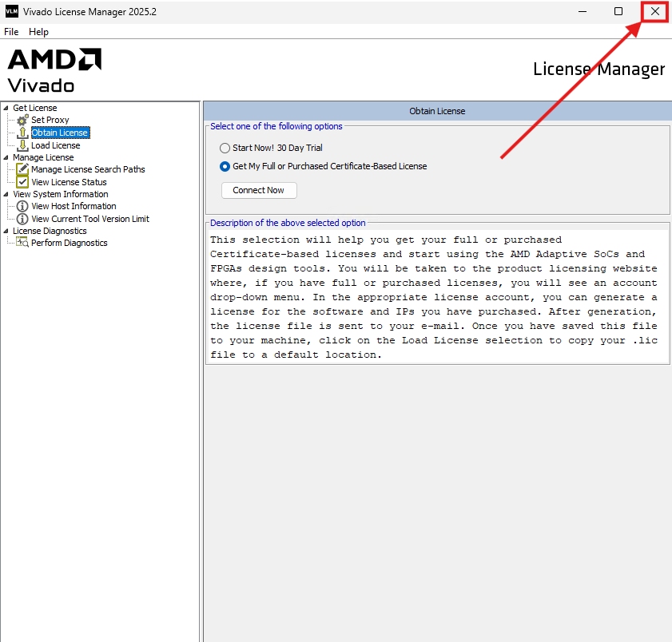Select the License Diagnostics category label
Screen dimensions: 672x642
[x=50, y=231]
